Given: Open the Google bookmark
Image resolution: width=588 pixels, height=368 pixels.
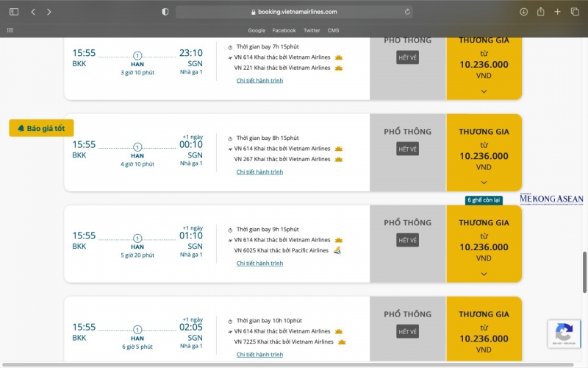Looking at the screenshot, I should pyautogui.click(x=257, y=30).
